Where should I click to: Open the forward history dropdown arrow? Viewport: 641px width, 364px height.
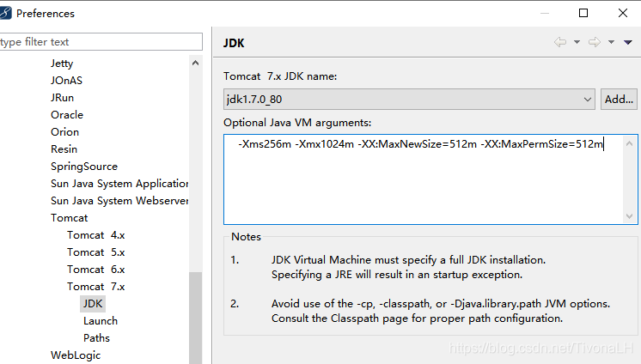[x=611, y=42]
